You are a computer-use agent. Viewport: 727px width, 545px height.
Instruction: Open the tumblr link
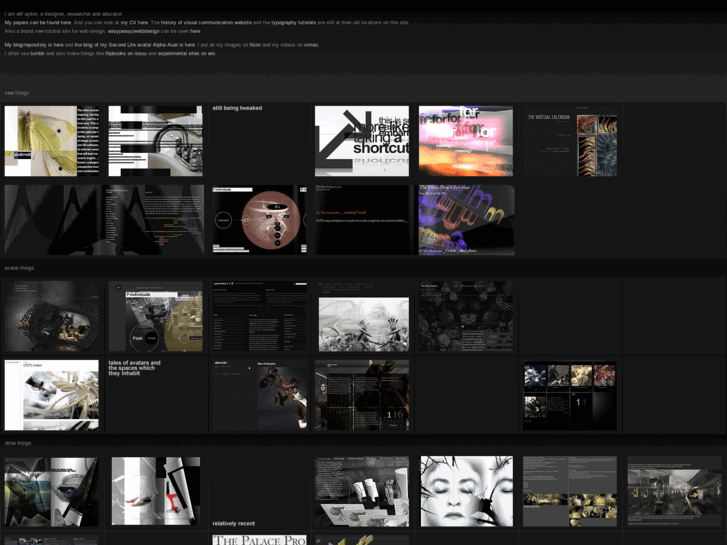tap(37, 53)
